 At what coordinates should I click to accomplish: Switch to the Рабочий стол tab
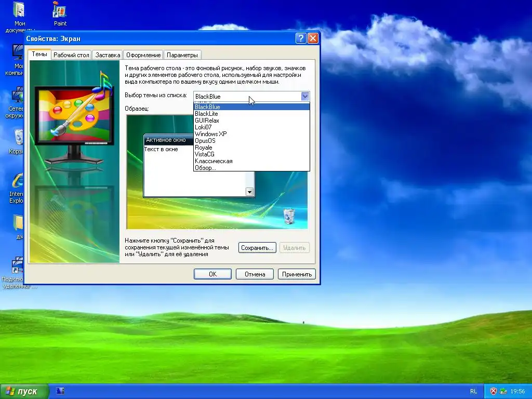[71, 55]
